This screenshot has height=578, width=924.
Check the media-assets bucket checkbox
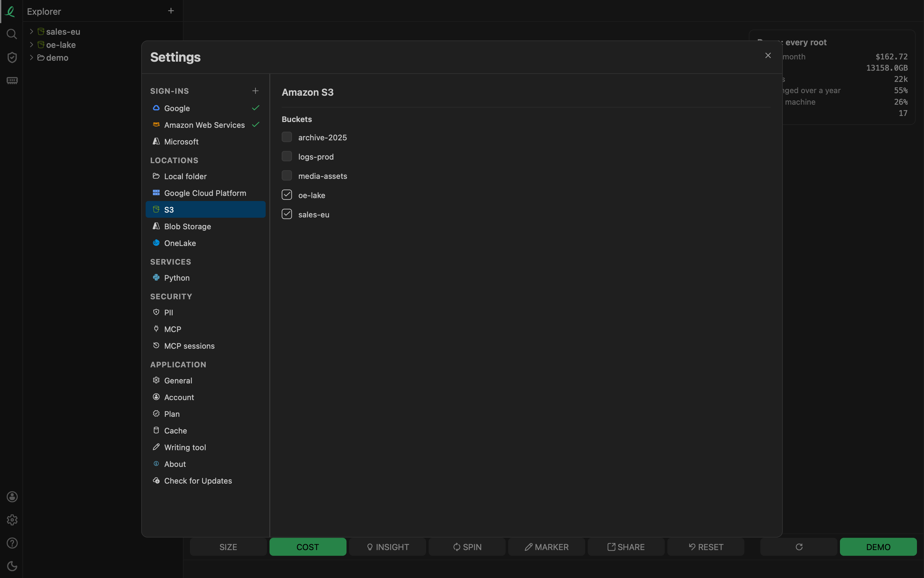287,175
